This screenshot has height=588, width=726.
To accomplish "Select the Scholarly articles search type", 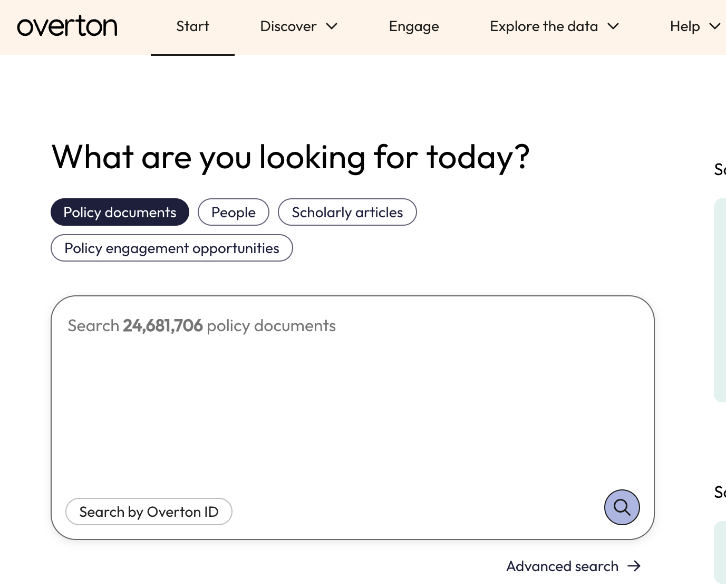I will click(x=347, y=212).
